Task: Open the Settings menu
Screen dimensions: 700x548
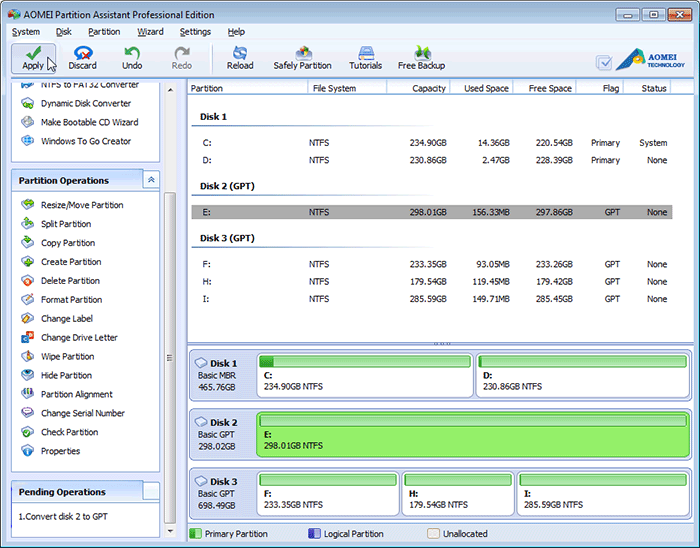Action: pos(195,32)
